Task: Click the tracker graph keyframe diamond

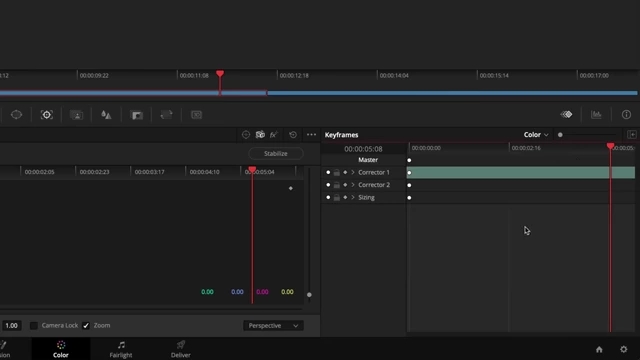Action: tap(291, 188)
